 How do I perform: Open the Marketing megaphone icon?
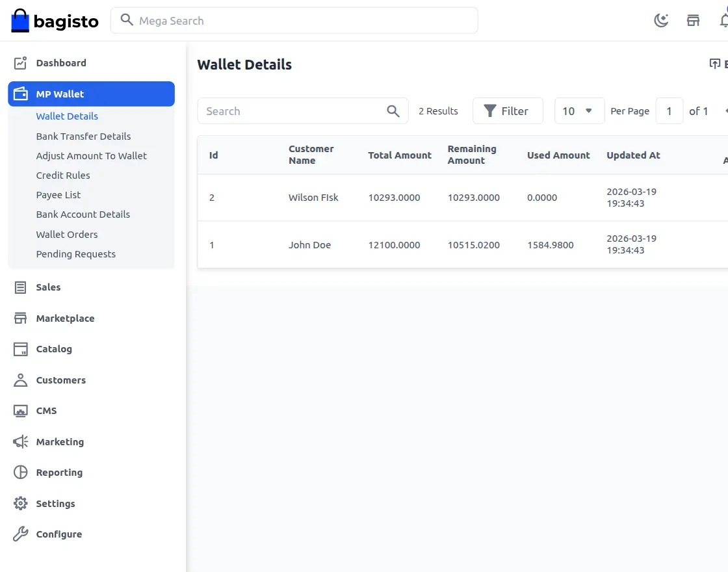click(20, 441)
